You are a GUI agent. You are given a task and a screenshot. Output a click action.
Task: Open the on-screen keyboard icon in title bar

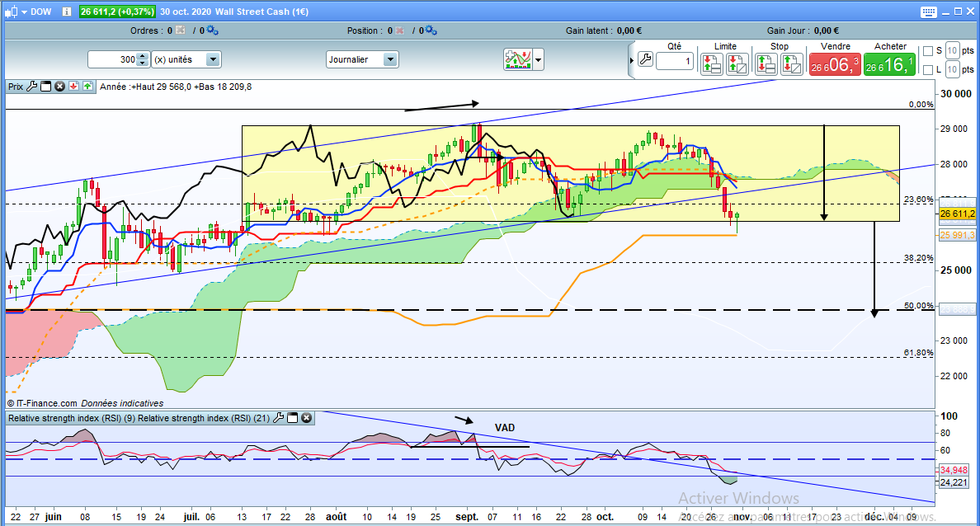tap(929, 12)
